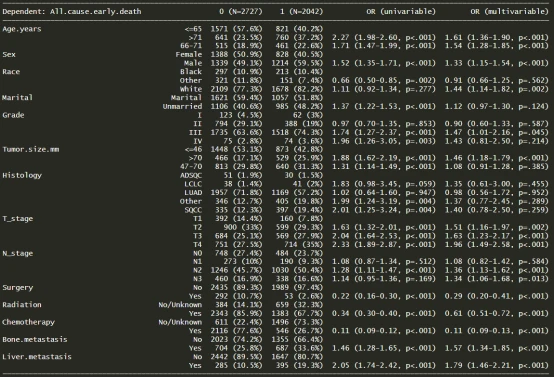This screenshot has height=378, width=554.
Task: Select the Bone.metastasis row label
Action: point(35,339)
